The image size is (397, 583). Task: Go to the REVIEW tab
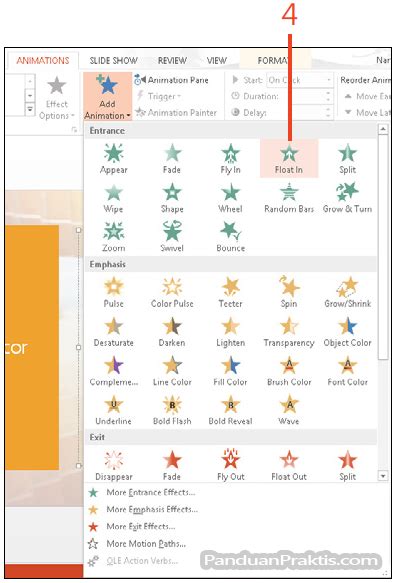(172, 61)
